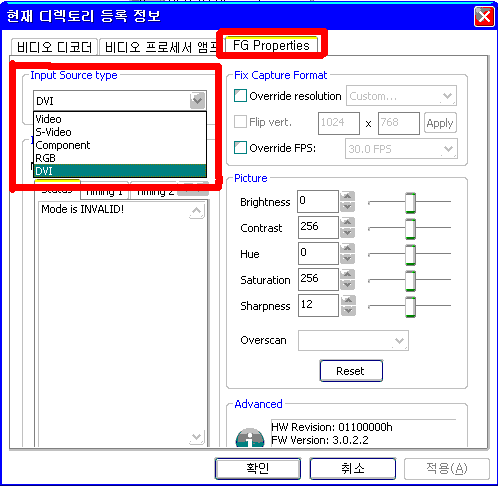Viewport: 498px width, 486px height.
Task: Open the 30.0 FPS dropdown
Action: coord(401,149)
